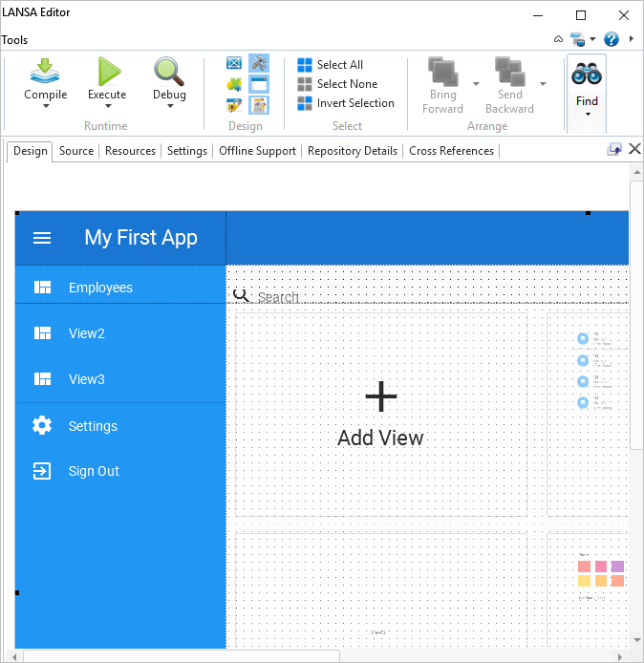This screenshot has height=663, width=644.
Task: Go to the Offline Support tab
Action: pyautogui.click(x=257, y=151)
